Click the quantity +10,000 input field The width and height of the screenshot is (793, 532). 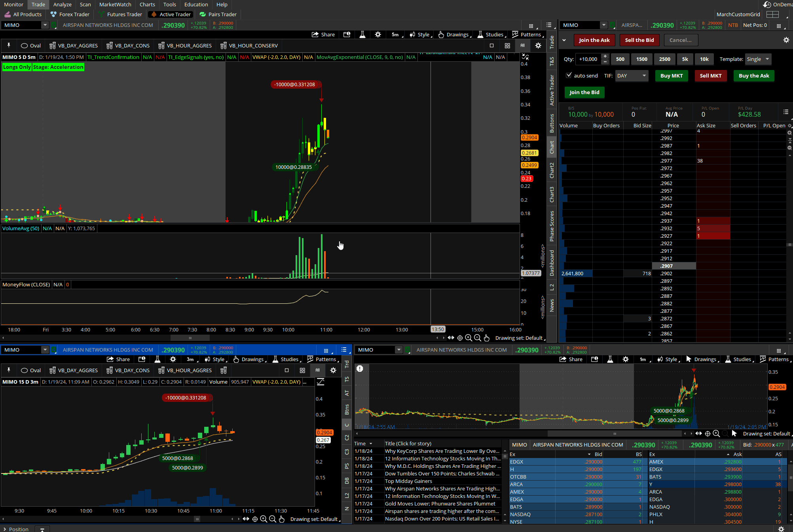tap(588, 59)
